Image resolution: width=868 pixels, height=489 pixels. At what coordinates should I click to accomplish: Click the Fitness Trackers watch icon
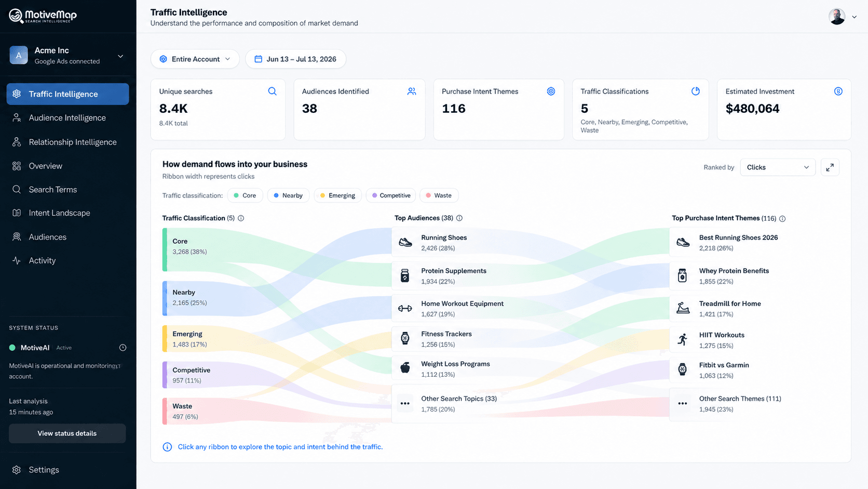(x=405, y=339)
